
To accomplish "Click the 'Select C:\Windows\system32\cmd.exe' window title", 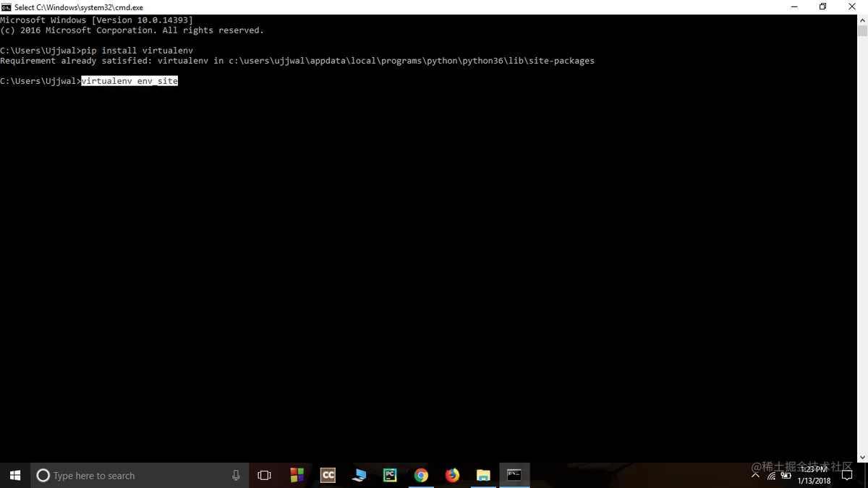I will coord(79,7).
